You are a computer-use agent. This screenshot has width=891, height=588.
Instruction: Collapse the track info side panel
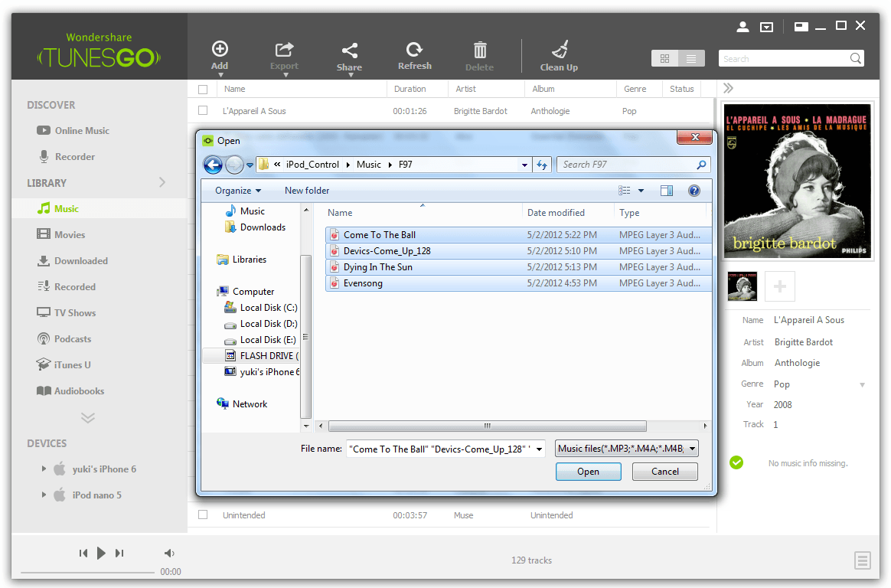coord(729,88)
